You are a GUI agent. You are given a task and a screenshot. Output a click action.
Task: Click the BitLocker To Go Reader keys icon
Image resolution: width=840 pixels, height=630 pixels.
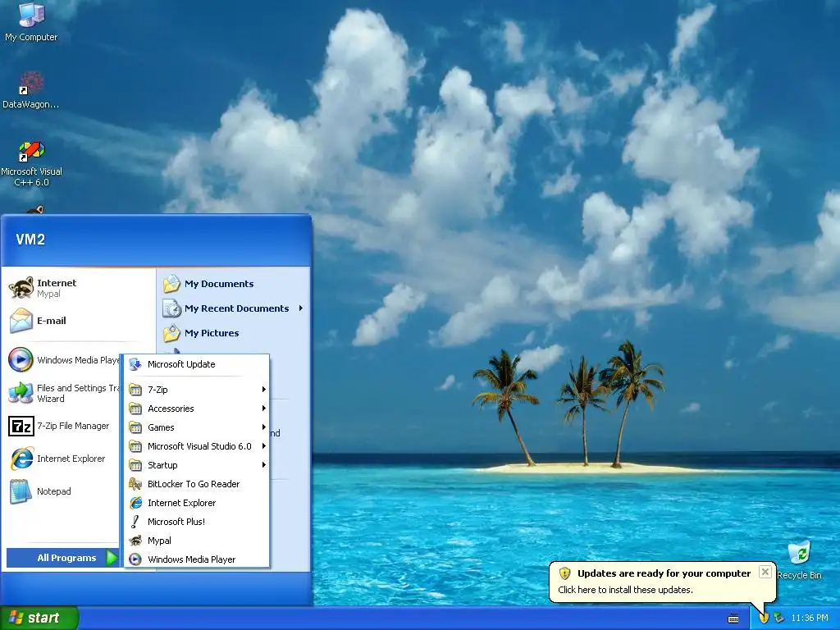[135, 484]
